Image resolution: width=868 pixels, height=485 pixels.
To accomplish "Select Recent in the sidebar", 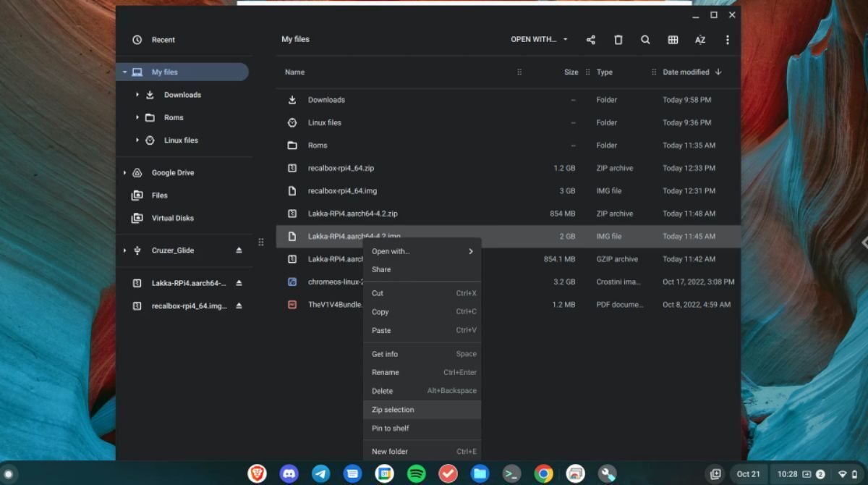I will [x=163, y=40].
